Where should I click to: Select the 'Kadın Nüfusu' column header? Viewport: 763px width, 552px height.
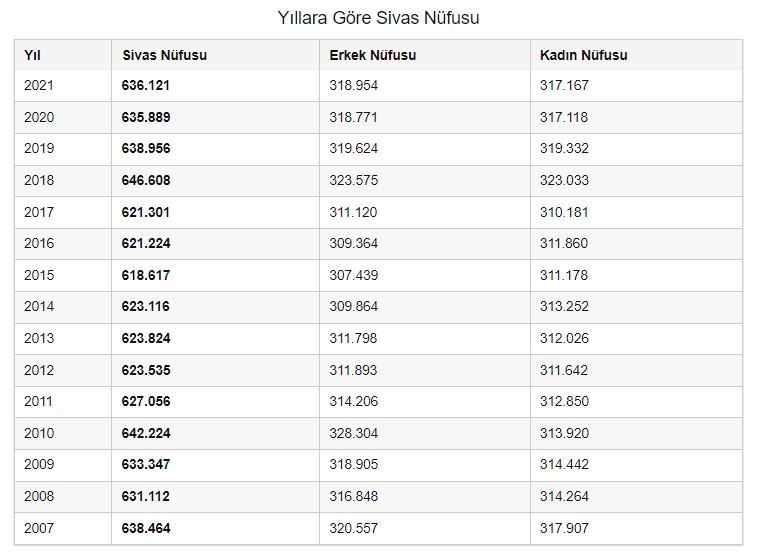[583, 55]
